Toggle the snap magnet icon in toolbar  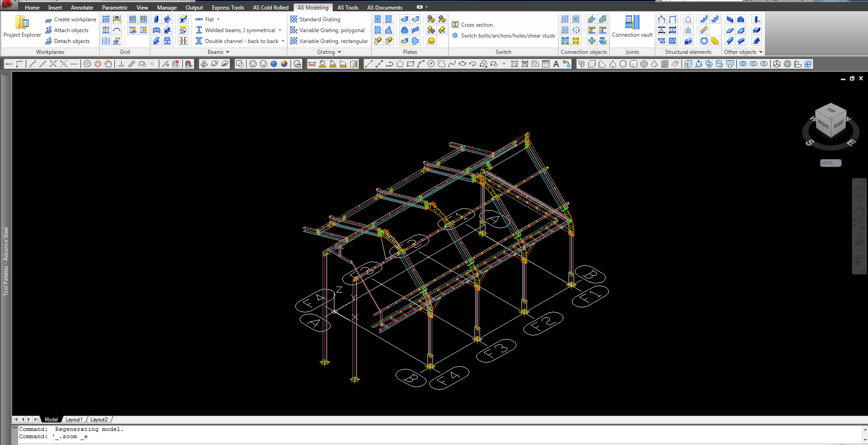pyautogui.click(x=189, y=64)
